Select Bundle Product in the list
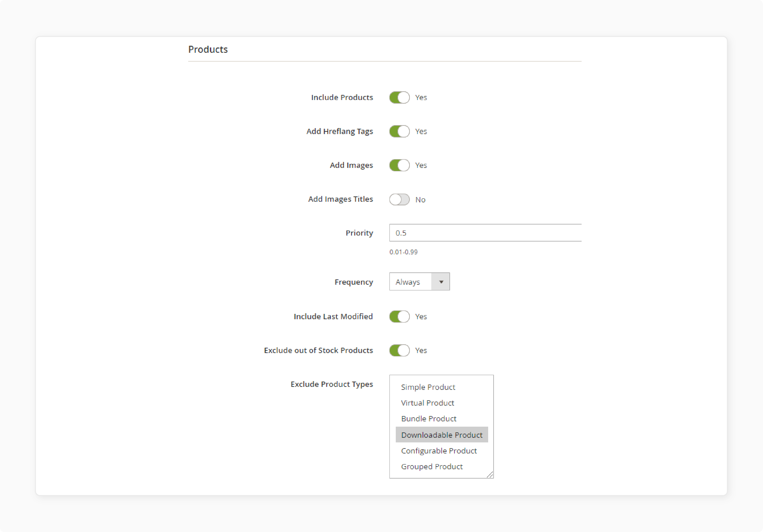The height and width of the screenshot is (532, 763). pos(442,418)
